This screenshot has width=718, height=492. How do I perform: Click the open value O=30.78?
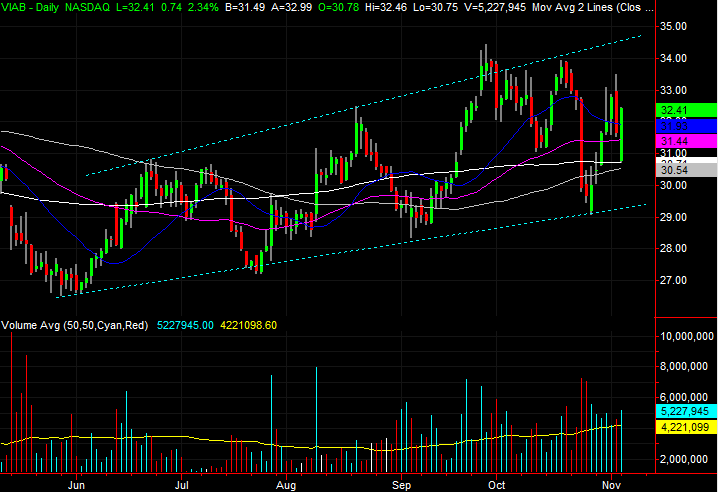(338, 7)
